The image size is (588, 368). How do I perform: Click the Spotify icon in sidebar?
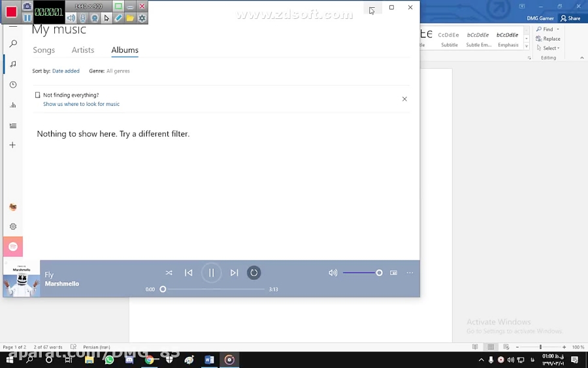click(x=13, y=247)
